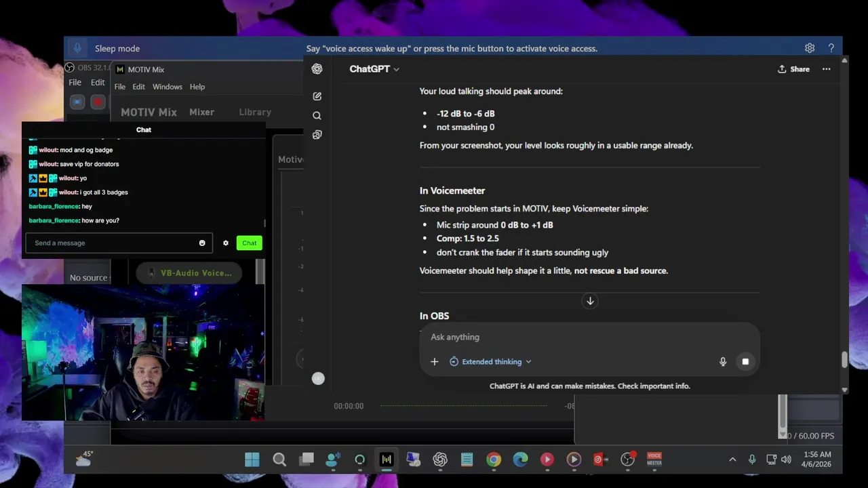The width and height of the screenshot is (868, 488).
Task: Open Notepad from the taskbar
Action: point(467,460)
